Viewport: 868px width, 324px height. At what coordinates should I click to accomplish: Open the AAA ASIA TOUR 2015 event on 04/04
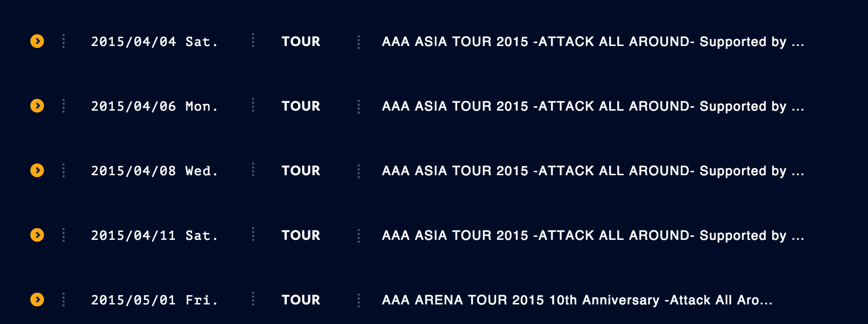click(x=592, y=42)
